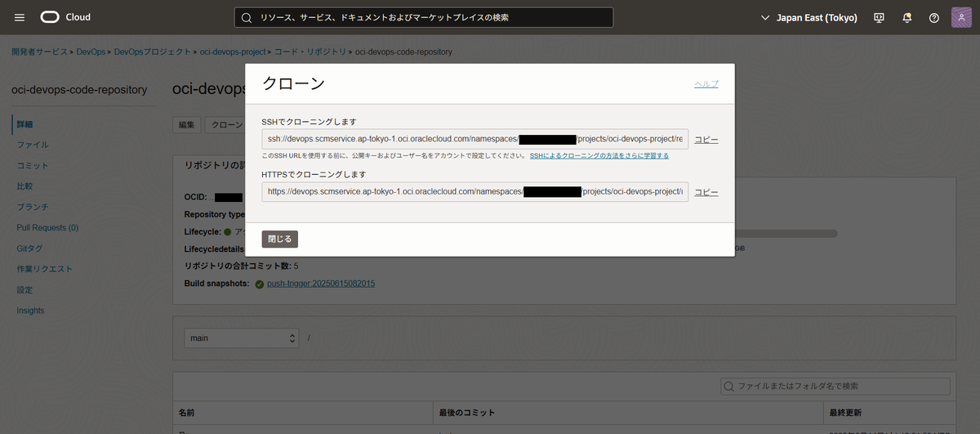Select 詳細 in the sidebar

pos(24,124)
